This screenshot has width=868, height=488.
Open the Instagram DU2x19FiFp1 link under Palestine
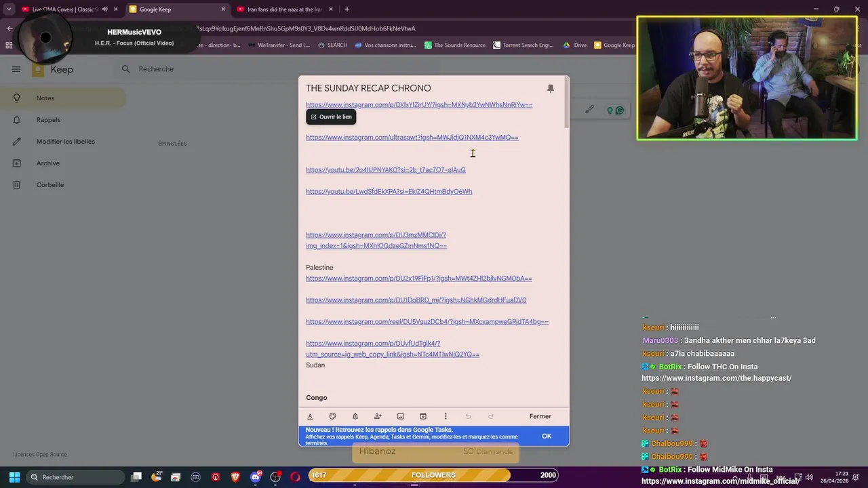click(x=418, y=279)
